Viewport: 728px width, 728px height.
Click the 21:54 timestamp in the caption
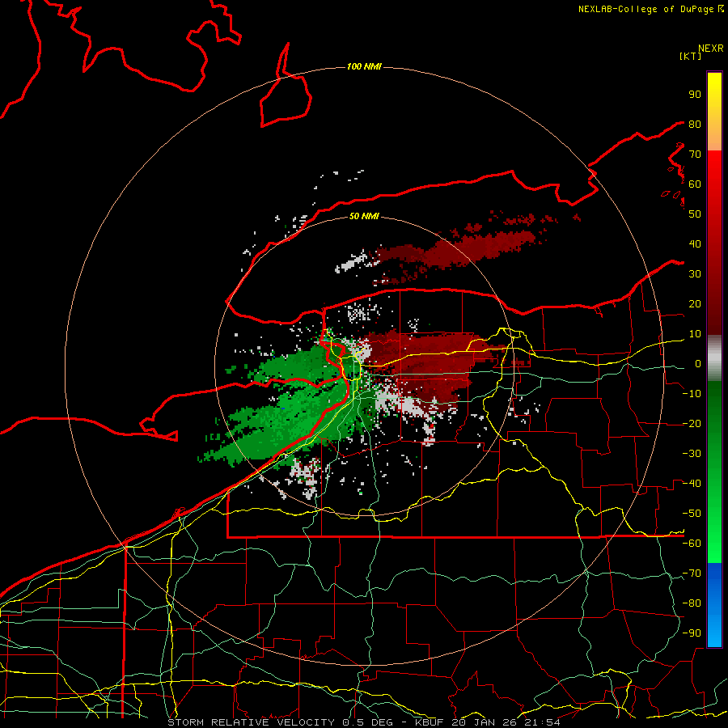point(542,722)
